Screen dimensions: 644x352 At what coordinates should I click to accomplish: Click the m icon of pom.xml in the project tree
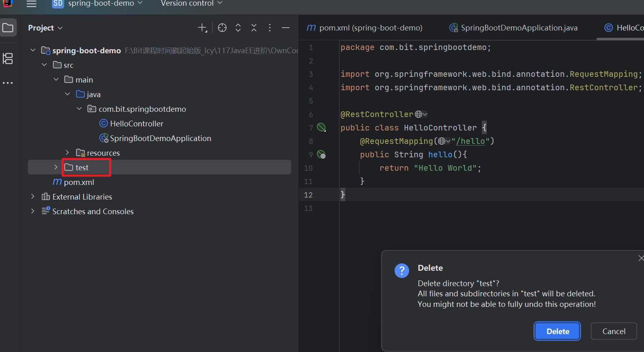click(x=57, y=182)
